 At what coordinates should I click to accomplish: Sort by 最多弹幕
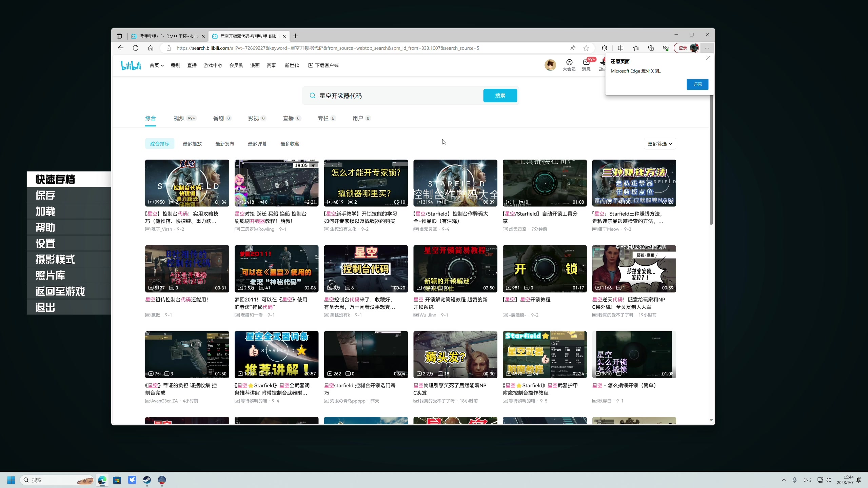(x=257, y=144)
